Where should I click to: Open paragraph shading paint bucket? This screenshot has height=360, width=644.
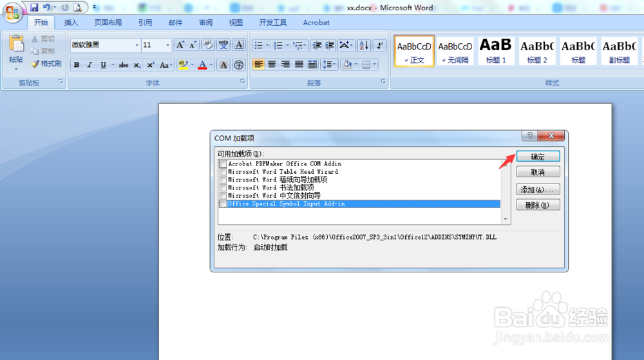tap(348, 64)
